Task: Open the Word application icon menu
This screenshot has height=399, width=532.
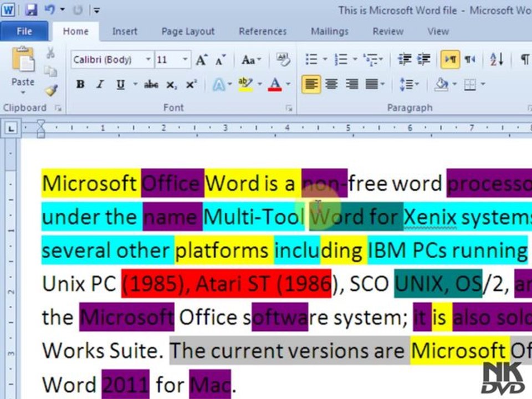Action: pyautogui.click(x=8, y=10)
